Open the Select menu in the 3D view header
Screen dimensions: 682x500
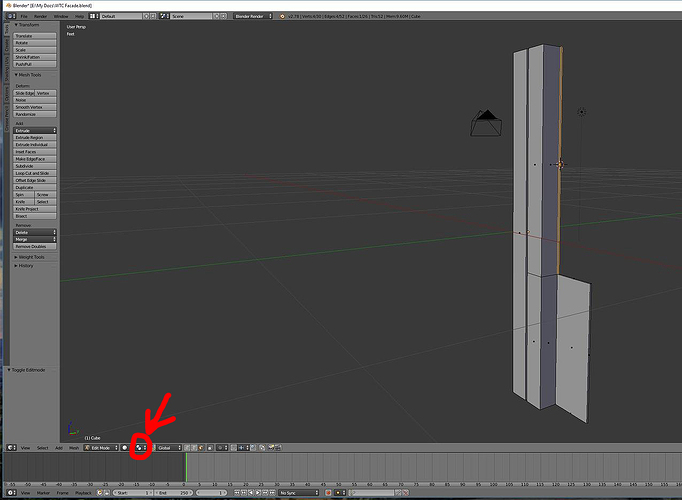click(x=43, y=447)
